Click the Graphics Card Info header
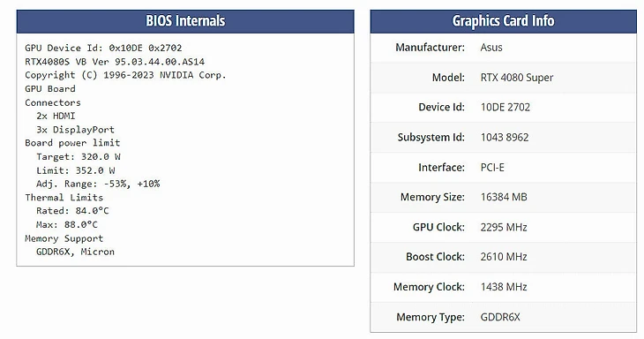 pyautogui.click(x=503, y=21)
